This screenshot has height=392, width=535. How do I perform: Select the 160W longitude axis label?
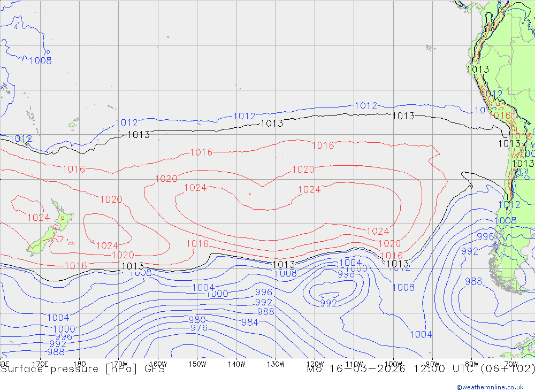click(158, 364)
